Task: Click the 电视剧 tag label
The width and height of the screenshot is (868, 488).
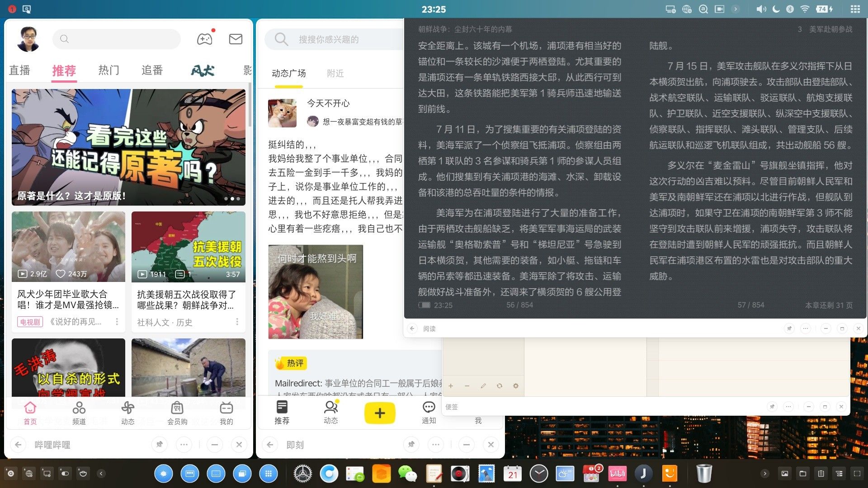Action: click(x=30, y=322)
